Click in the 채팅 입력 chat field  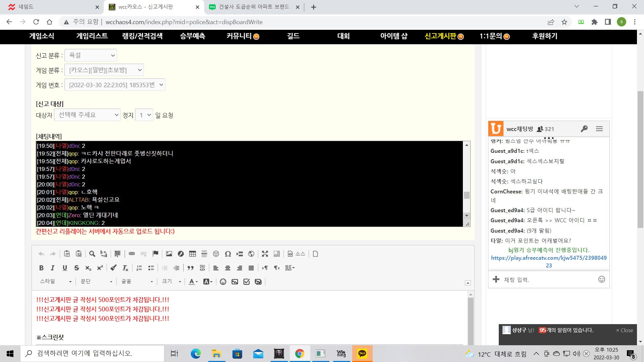pos(549,280)
